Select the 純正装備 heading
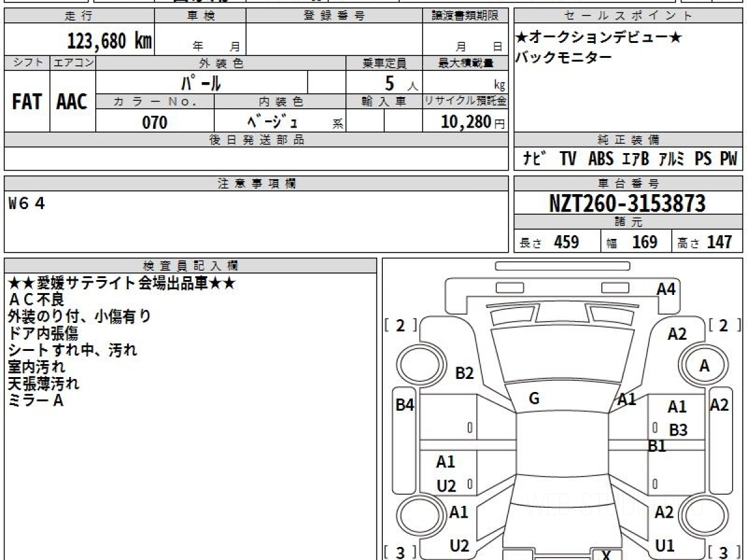This screenshot has height=560, width=747. coord(628,140)
